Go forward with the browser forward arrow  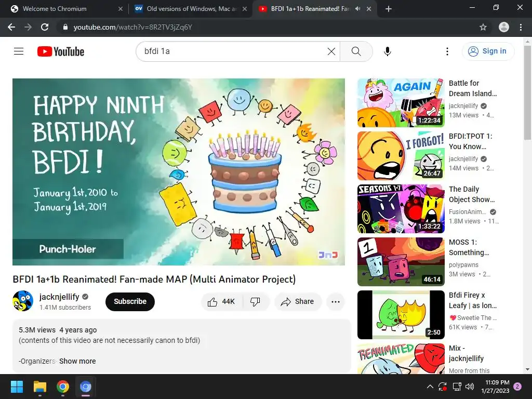28,27
